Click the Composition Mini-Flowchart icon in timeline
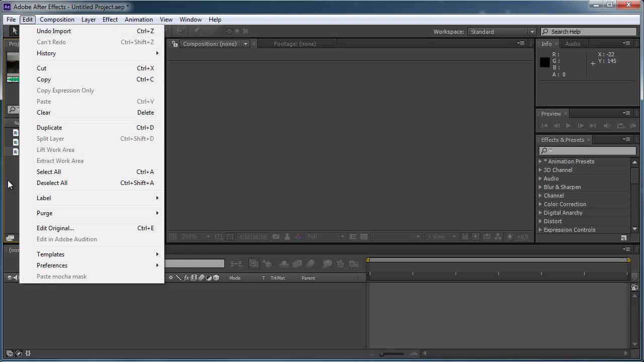The image size is (644, 362). (236, 263)
